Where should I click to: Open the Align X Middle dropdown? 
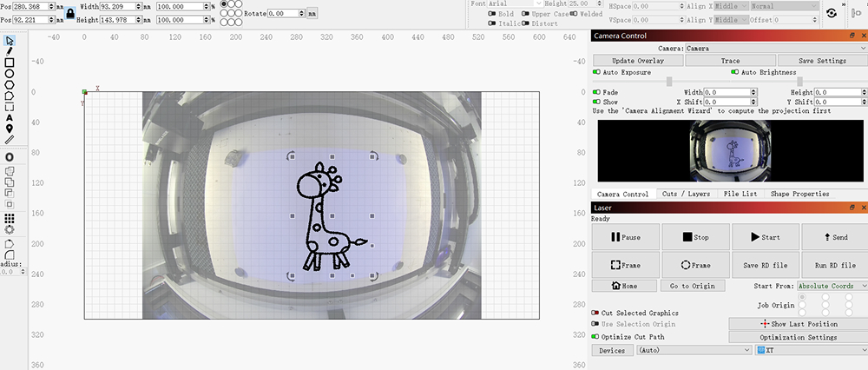(x=730, y=6)
